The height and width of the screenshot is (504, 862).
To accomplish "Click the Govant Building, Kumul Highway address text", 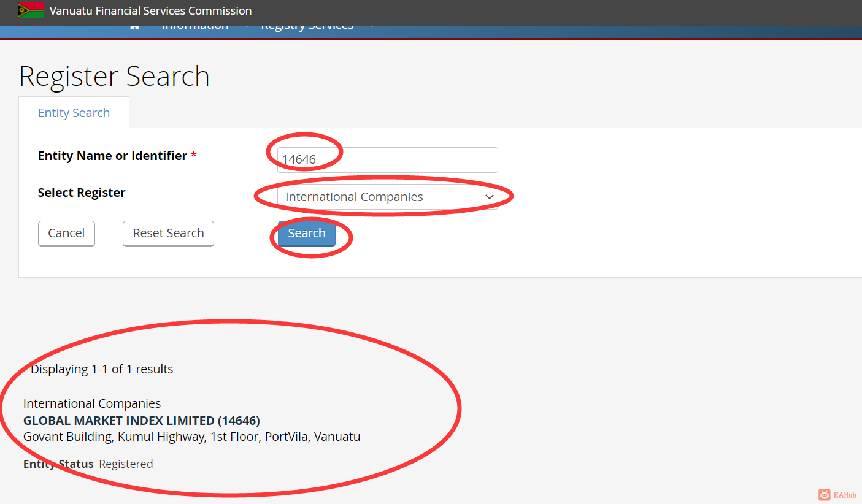I will [191, 437].
